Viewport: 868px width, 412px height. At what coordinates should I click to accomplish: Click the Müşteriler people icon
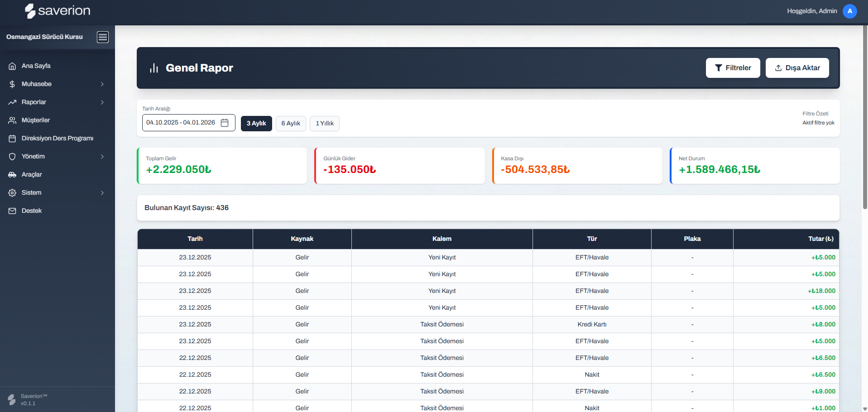tap(12, 120)
